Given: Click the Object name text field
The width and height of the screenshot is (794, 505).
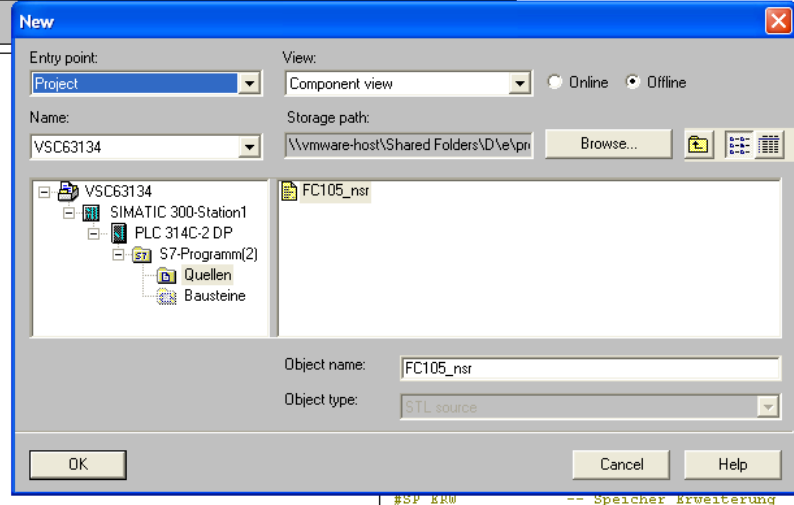Looking at the screenshot, I should [589, 368].
